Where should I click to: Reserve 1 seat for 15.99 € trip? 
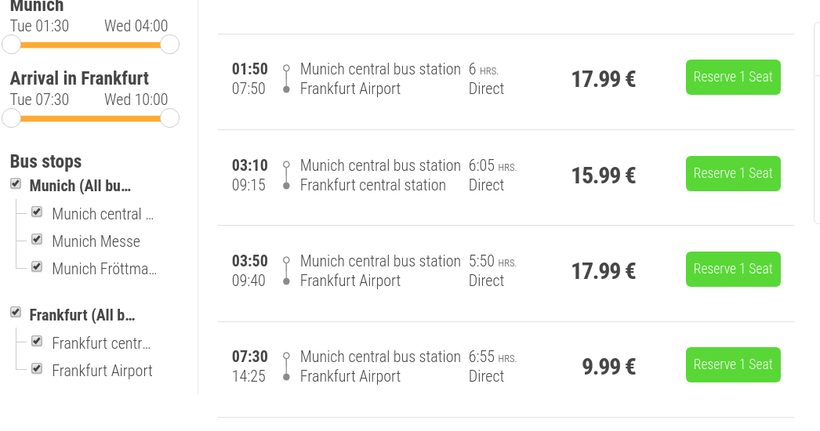(x=733, y=173)
